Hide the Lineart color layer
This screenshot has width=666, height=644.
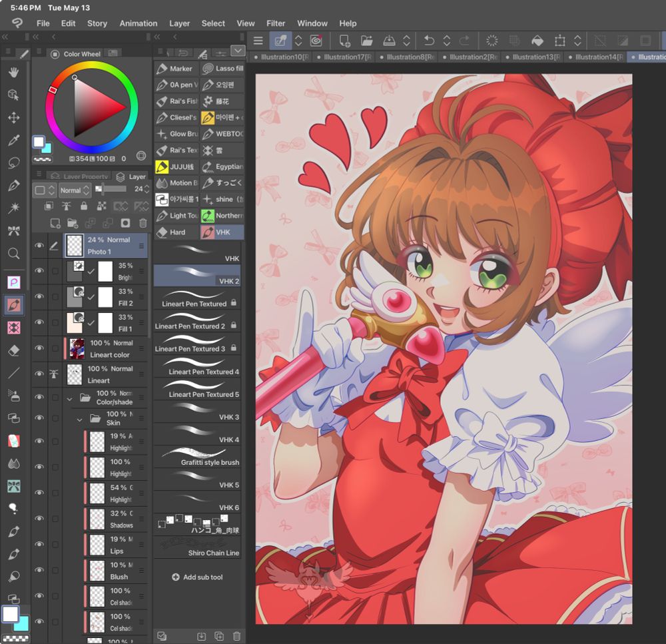[x=39, y=348]
